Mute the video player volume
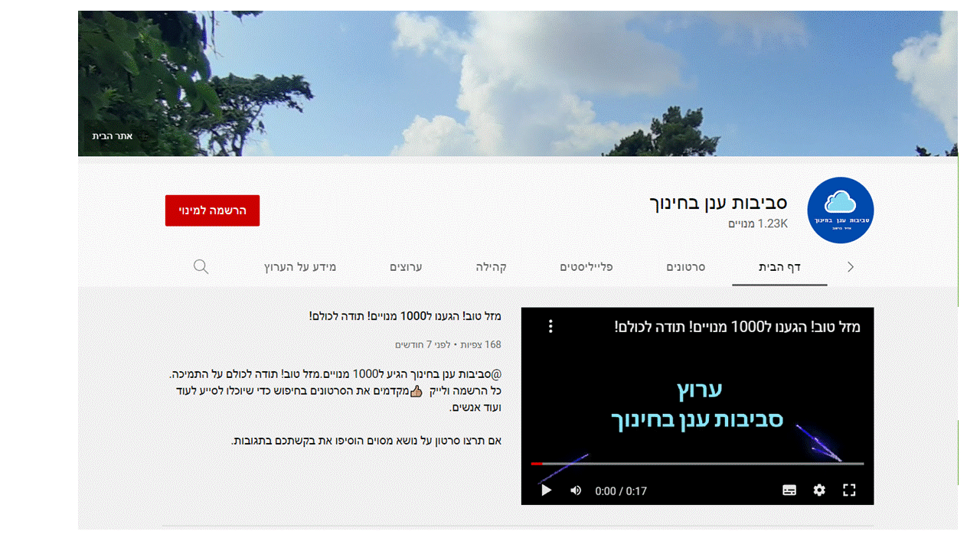Viewport: 980px width, 551px height. (575, 490)
